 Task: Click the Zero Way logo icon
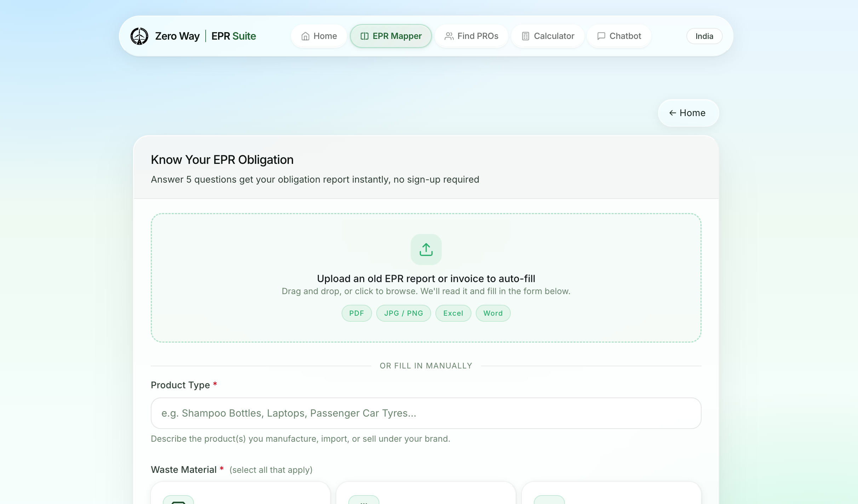139,36
